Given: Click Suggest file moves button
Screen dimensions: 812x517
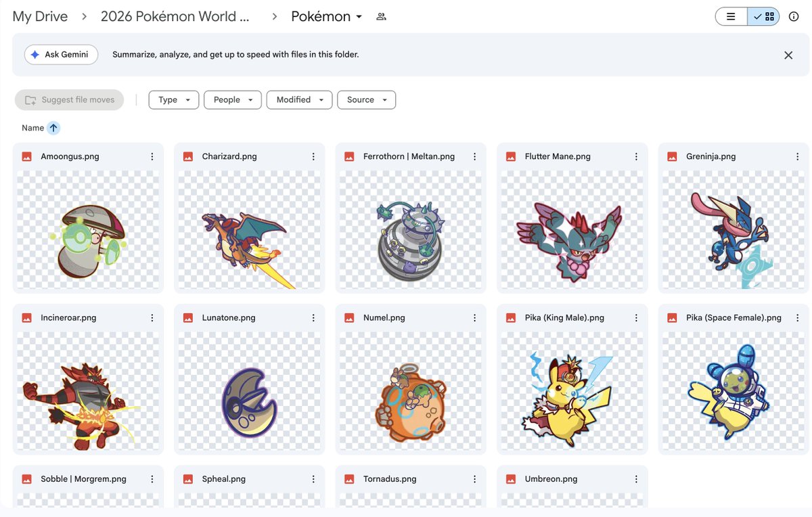Looking at the screenshot, I should click(x=69, y=99).
